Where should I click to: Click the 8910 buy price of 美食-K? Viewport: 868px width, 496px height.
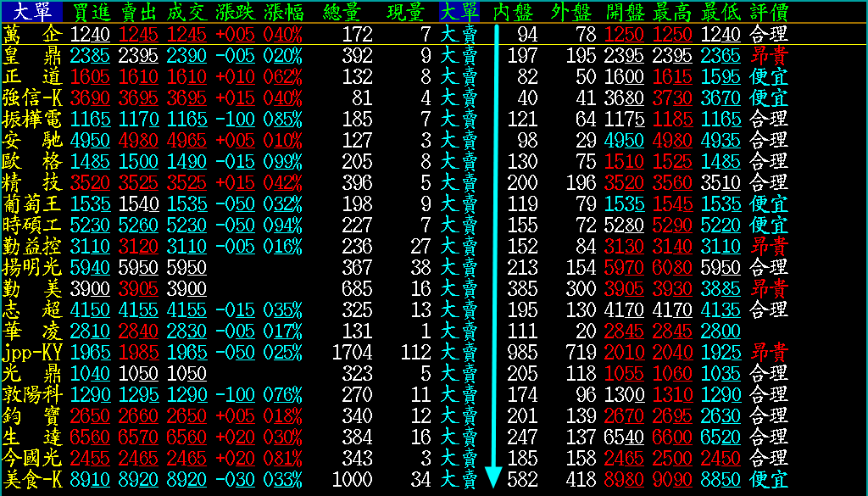tap(91, 479)
